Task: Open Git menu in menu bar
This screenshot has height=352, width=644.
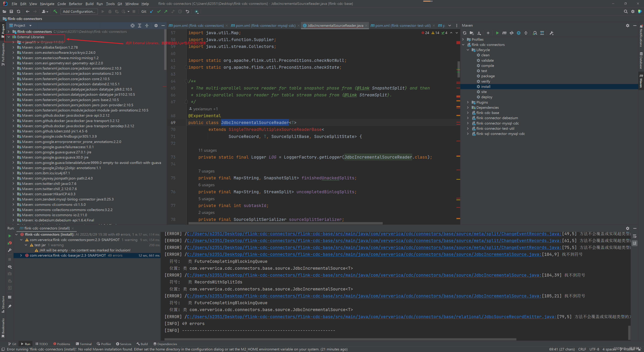Action: 120,4
